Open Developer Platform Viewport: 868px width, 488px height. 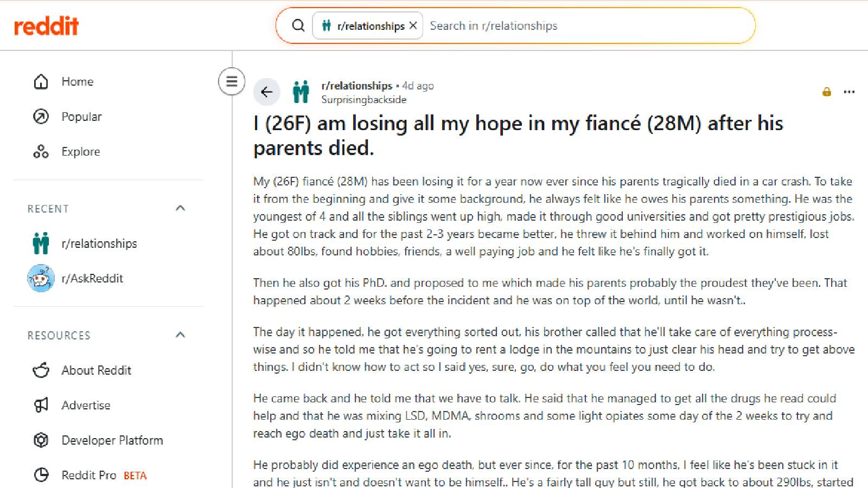112,440
